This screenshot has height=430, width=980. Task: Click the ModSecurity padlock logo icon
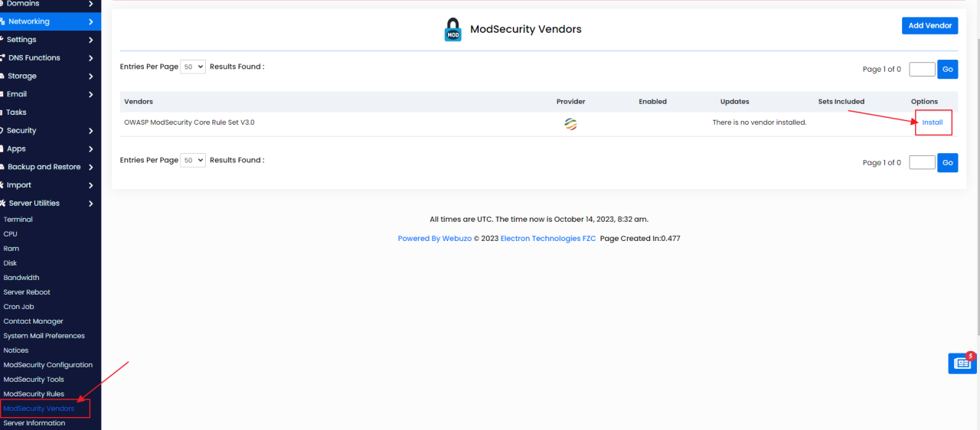(453, 30)
